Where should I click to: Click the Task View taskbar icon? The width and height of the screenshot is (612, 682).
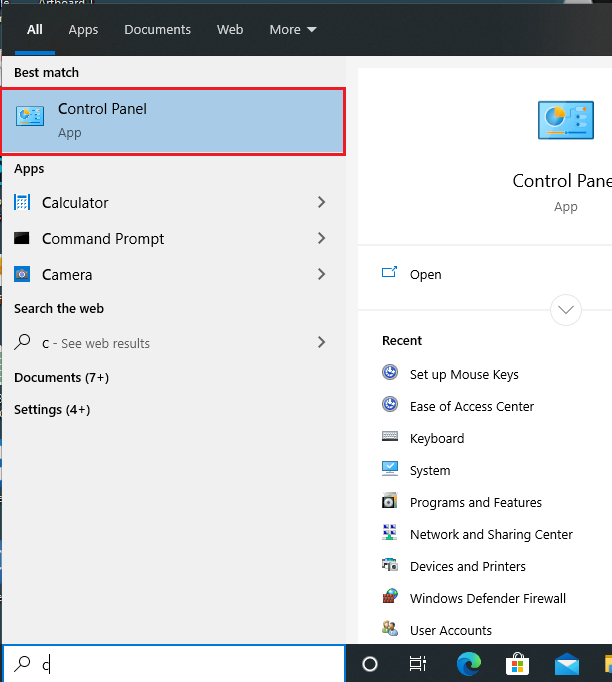418,664
